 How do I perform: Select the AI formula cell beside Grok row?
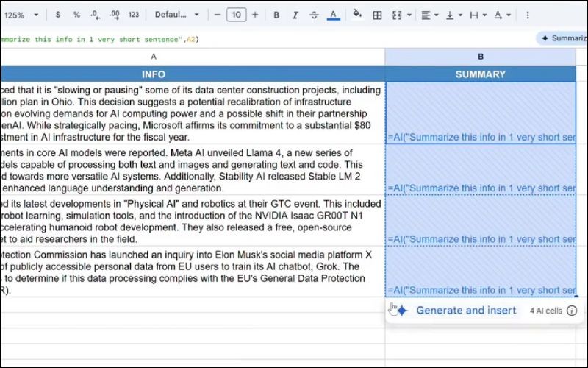coord(481,272)
